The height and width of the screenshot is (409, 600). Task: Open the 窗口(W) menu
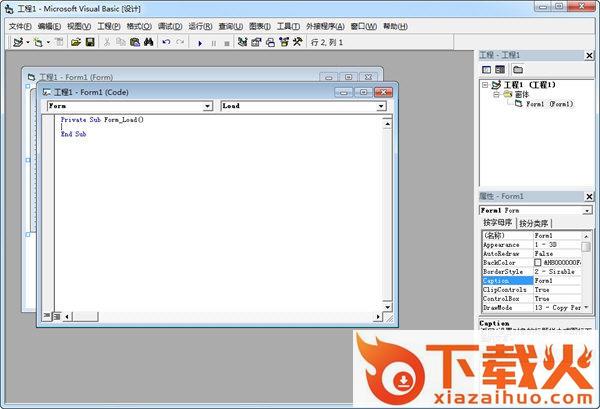click(x=364, y=26)
